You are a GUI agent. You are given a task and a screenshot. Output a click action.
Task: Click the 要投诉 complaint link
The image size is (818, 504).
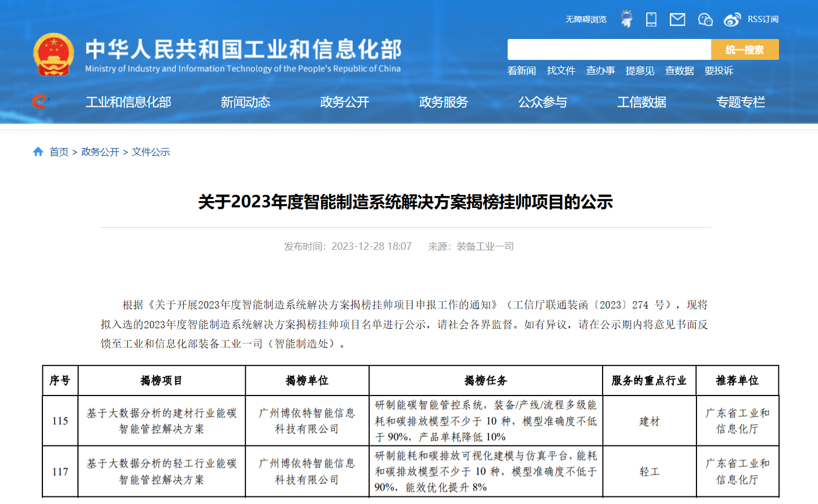(719, 71)
